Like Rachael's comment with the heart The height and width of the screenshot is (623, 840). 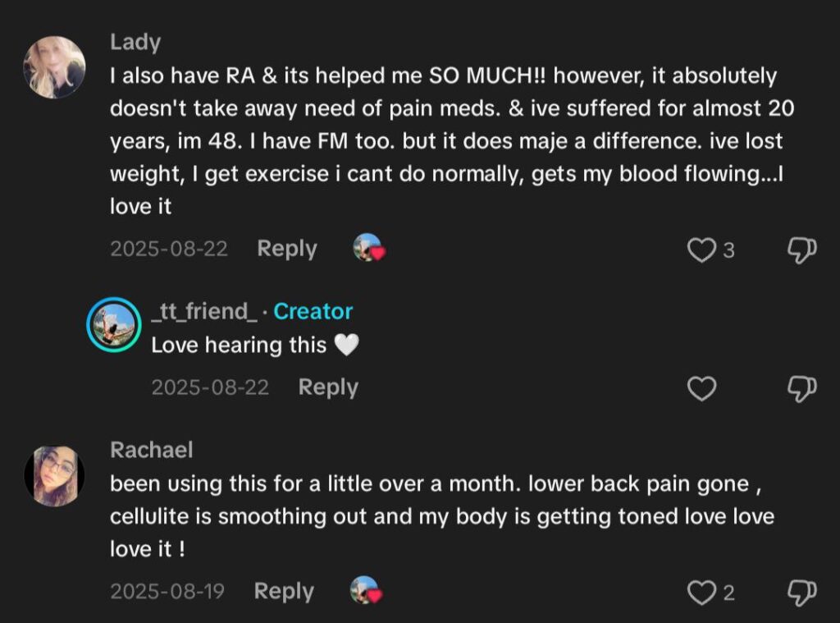coord(701,592)
